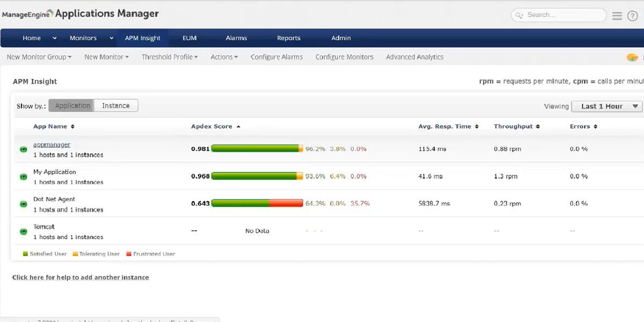Expand the Actions menu

(224, 56)
